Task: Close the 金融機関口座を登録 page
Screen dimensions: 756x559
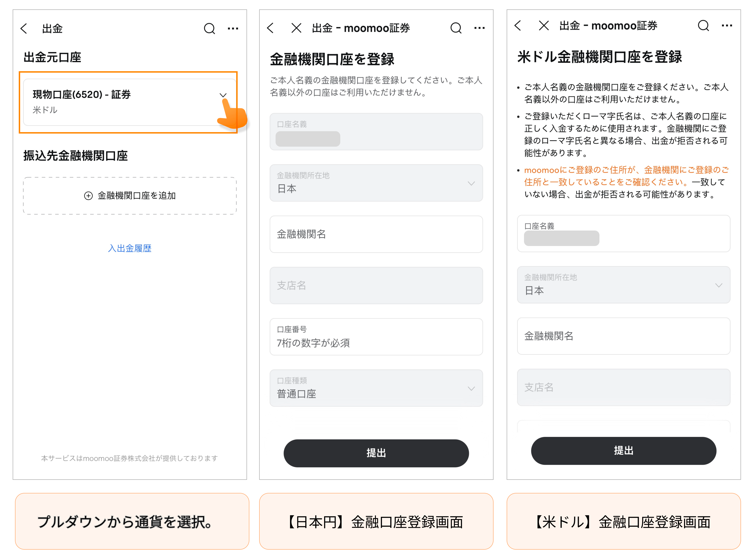Action: [x=296, y=28]
